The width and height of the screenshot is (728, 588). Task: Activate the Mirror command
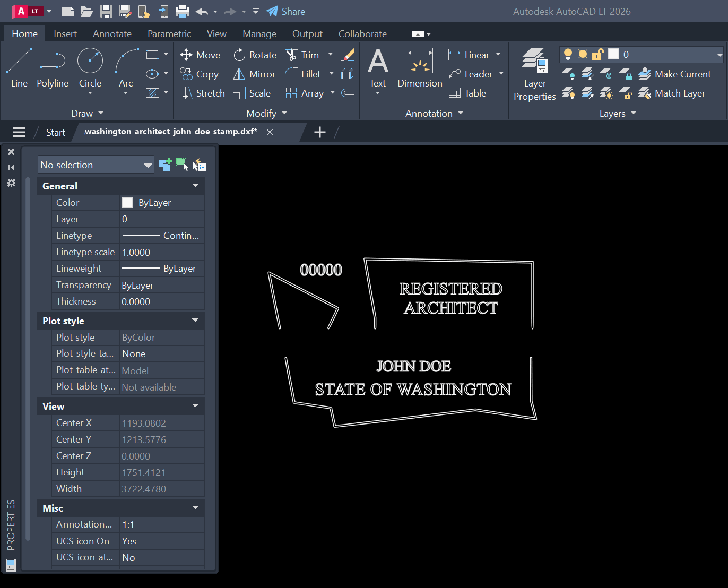(254, 74)
